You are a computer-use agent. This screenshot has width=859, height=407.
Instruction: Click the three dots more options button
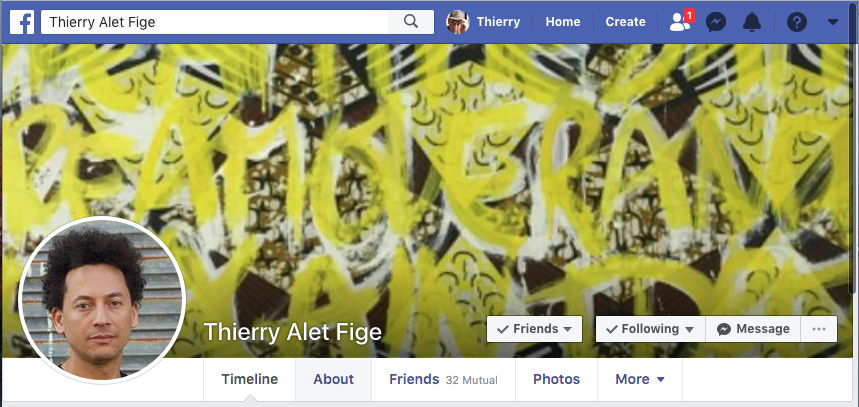(818, 329)
